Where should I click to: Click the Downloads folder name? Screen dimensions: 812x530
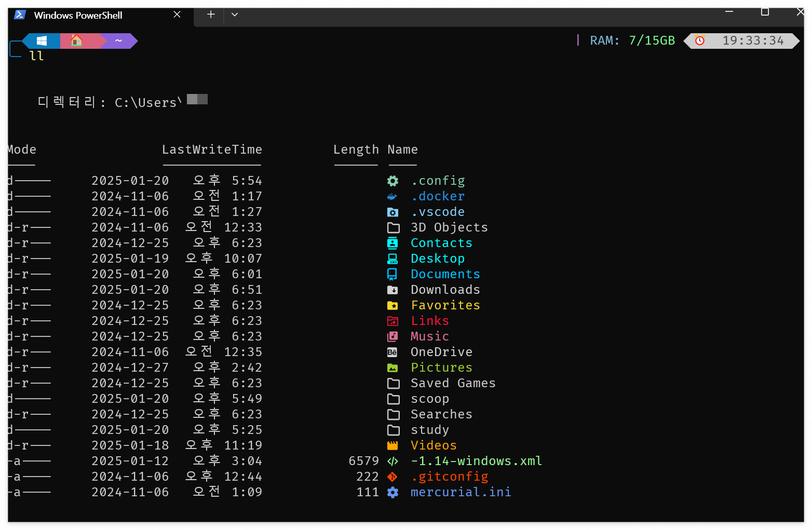pyautogui.click(x=445, y=290)
